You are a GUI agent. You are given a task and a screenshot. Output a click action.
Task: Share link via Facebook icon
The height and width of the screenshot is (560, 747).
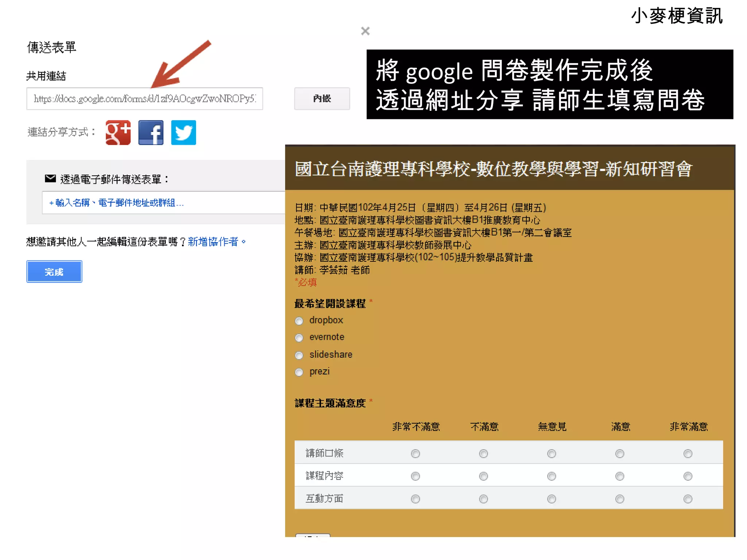point(151,133)
